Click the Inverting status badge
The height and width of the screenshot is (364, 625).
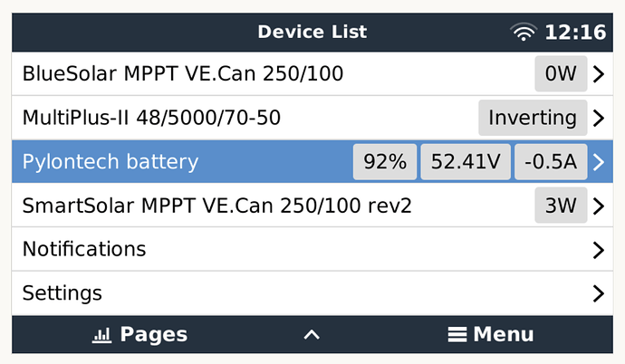[x=532, y=118]
